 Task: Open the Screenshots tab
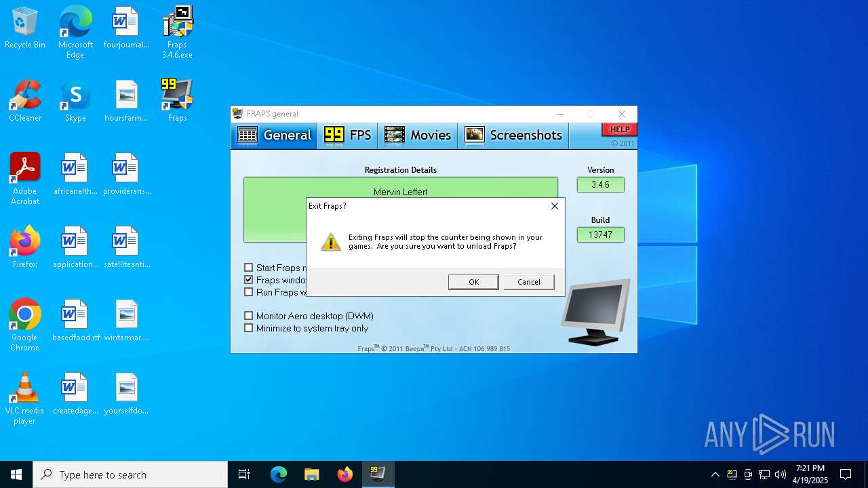coord(513,136)
